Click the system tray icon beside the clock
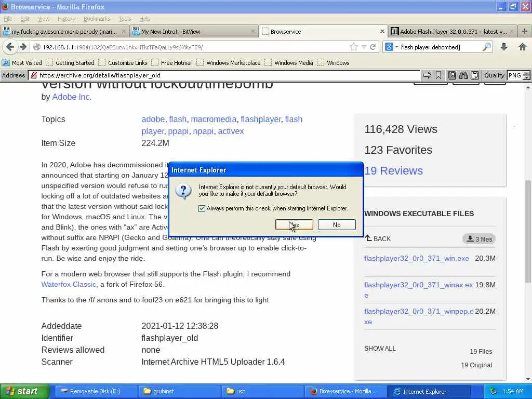This screenshot has width=532, height=399. [x=494, y=391]
